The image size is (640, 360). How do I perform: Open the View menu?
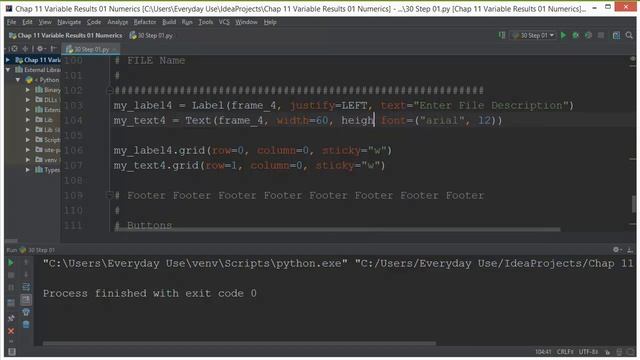point(45,22)
